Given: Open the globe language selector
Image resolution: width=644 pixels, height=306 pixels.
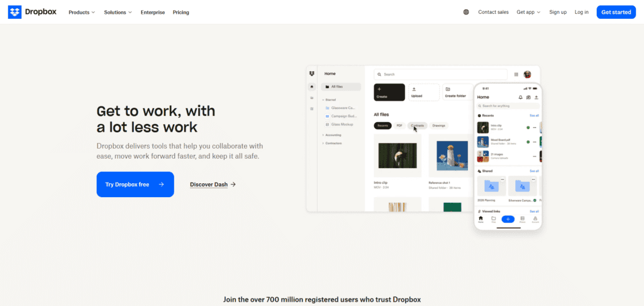Looking at the screenshot, I should point(466,12).
